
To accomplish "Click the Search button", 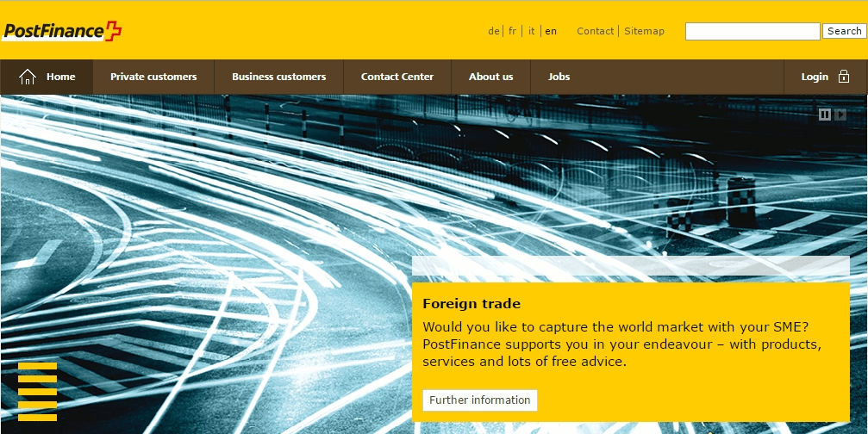I will tap(844, 31).
